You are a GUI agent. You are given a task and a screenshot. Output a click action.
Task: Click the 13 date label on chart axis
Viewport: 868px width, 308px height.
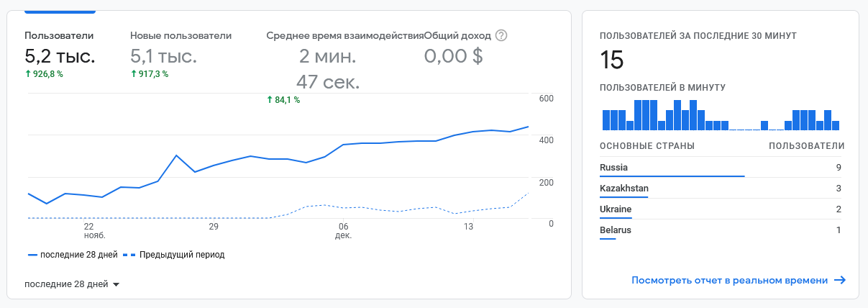(x=469, y=227)
